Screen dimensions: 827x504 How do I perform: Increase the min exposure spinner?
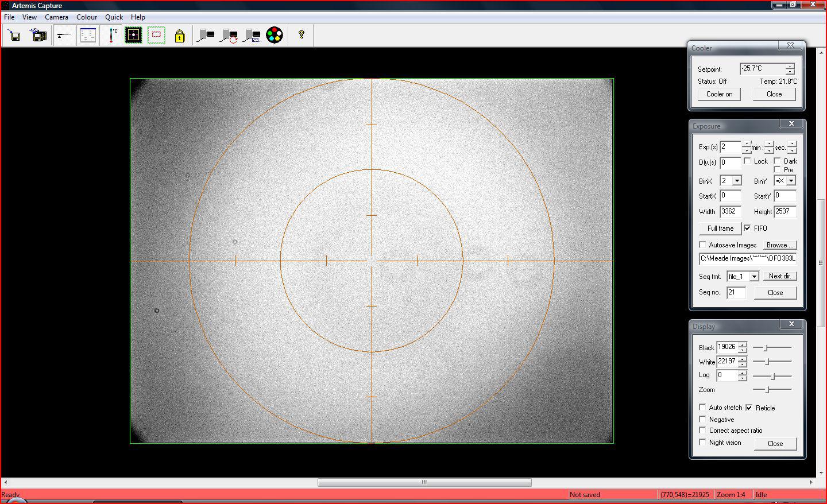[769, 144]
